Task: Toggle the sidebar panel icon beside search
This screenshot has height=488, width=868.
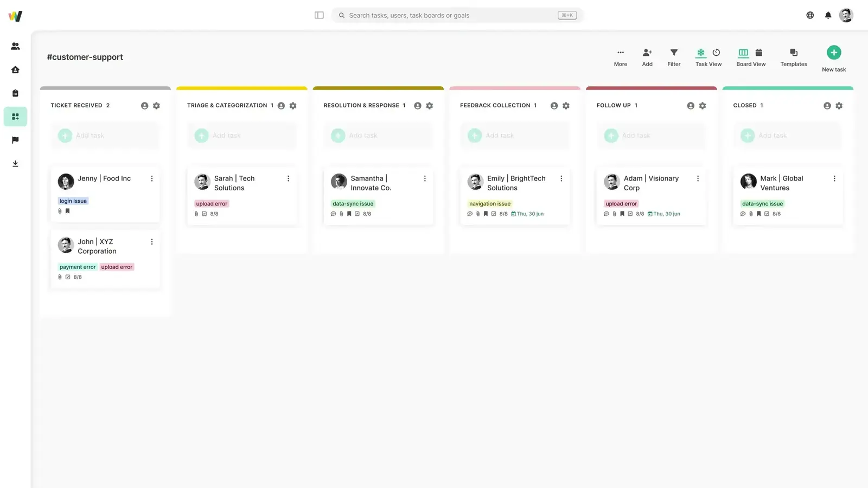Action: (319, 15)
